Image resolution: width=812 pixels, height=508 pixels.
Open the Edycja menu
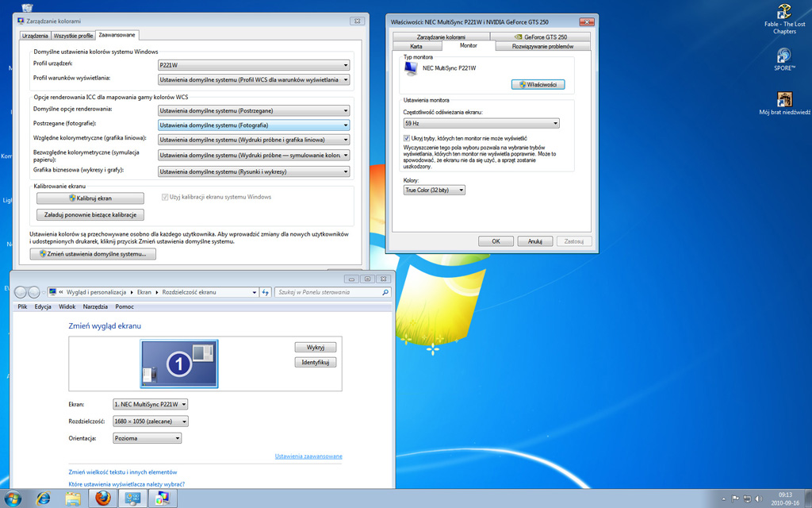[43, 307]
